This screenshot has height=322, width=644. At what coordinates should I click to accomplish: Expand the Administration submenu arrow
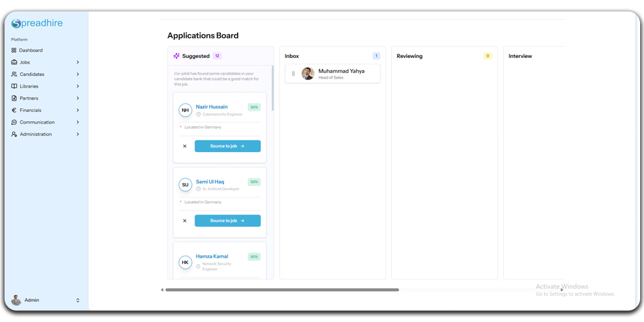pos(78,135)
